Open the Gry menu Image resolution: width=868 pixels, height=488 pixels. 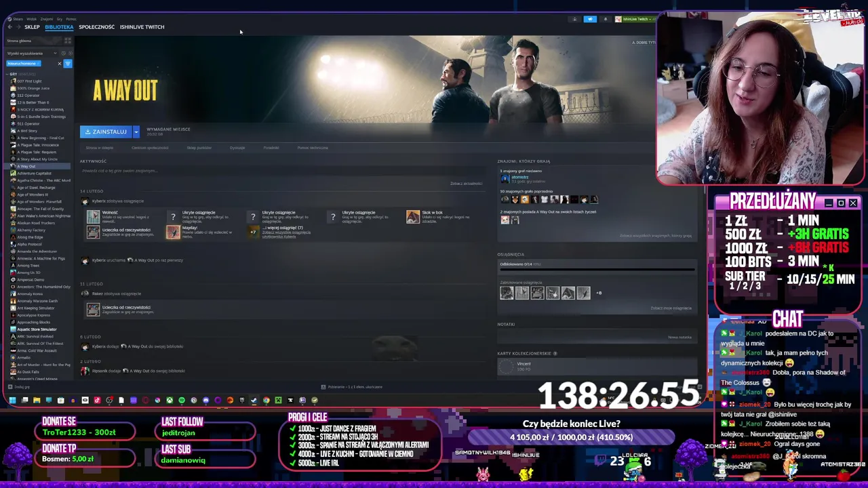pos(60,19)
